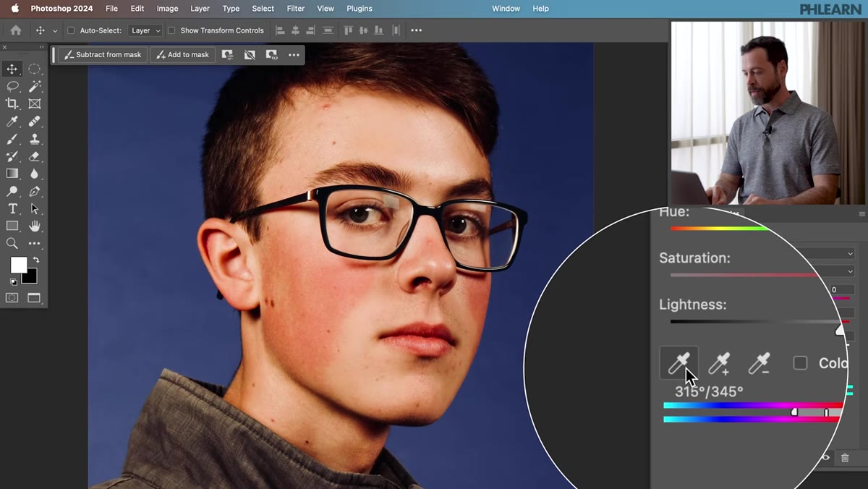
Task: Reset to default foreground and background colors
Action: point(13,282)
